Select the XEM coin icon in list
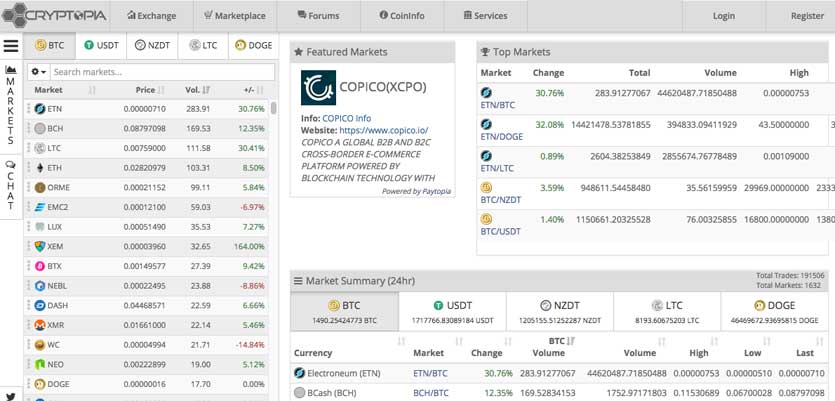This screenshot has height=401, width=835. click(x=40, y=246)
